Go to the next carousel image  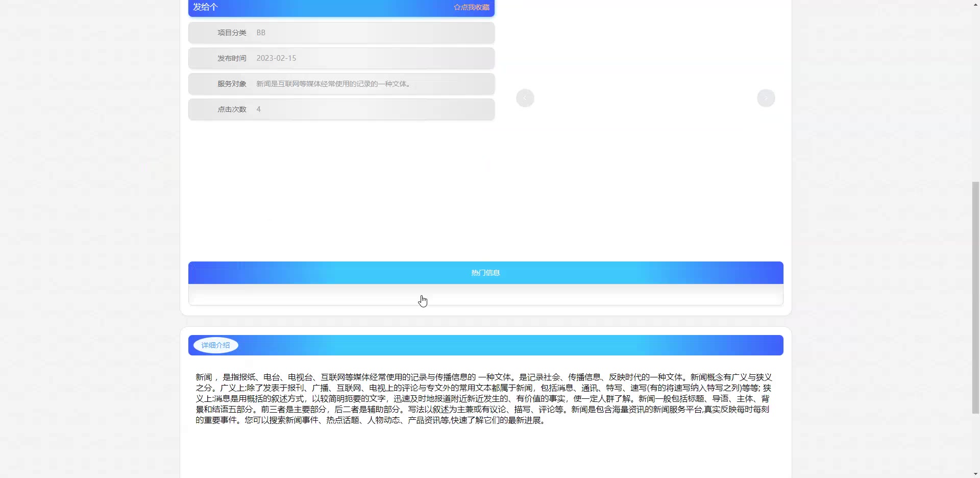pos(766,98)
